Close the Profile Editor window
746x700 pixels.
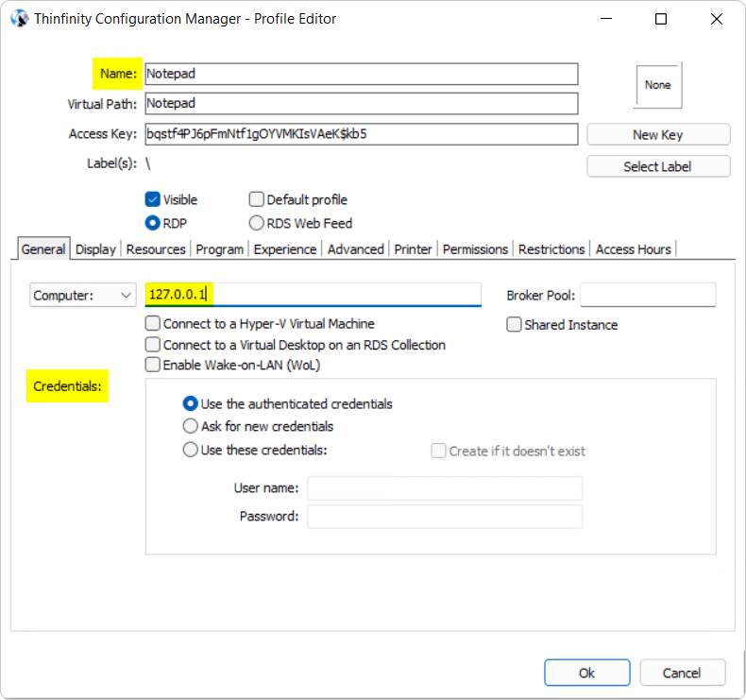pyautogui.click(x=717, y=19)
